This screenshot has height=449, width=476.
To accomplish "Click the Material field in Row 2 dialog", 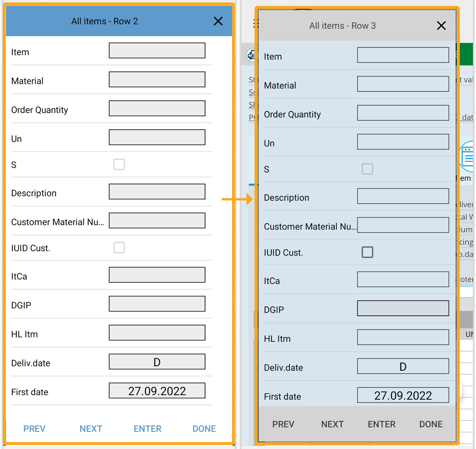I will click(157, 80).
